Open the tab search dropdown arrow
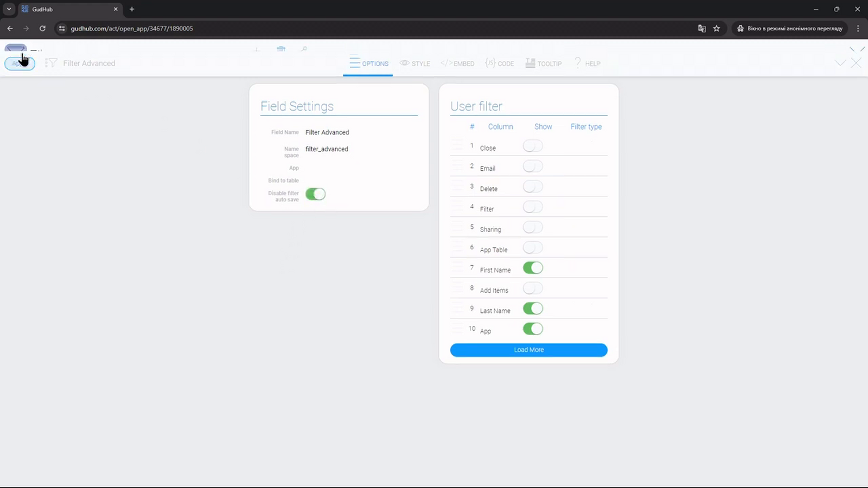This screenshot has height=488, width=868. point(9,9)
